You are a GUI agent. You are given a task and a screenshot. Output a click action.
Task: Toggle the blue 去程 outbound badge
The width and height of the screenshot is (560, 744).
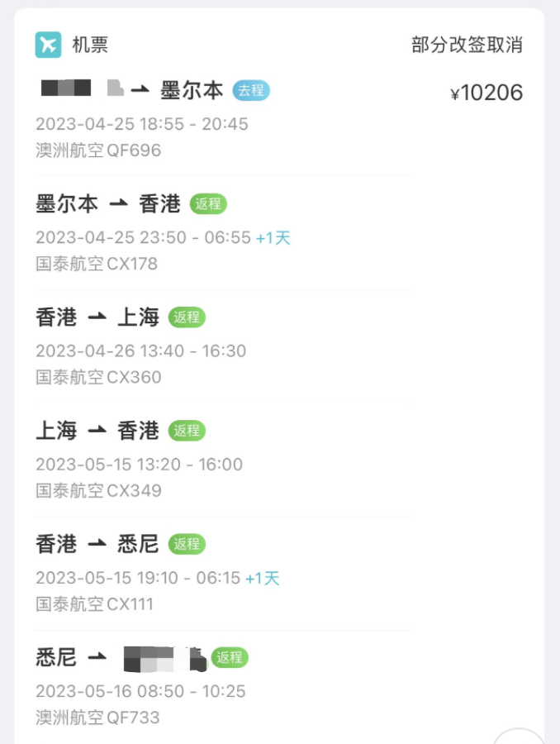251,91
